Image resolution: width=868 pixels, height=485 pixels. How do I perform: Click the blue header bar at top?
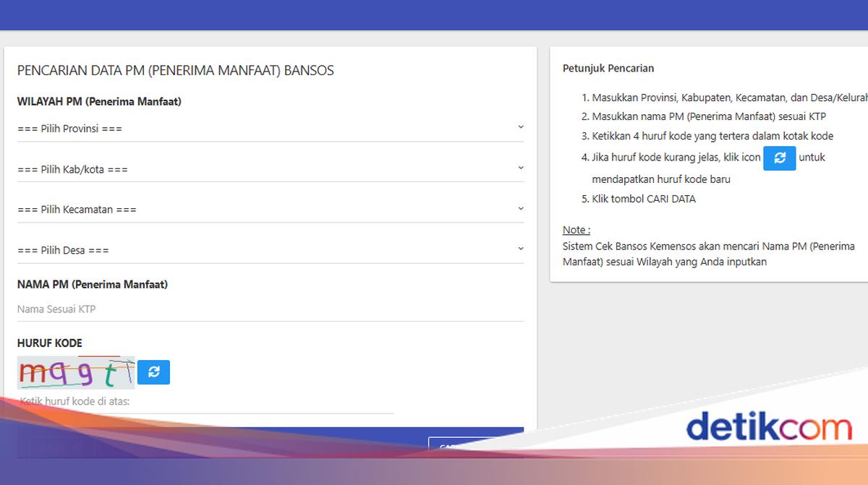[x=434, y=14]
